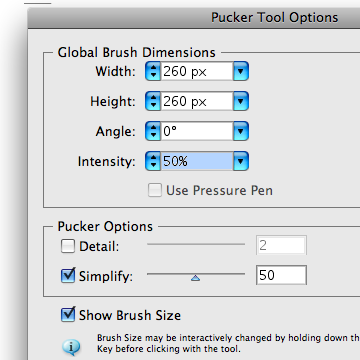Click the Width value field
The image size is (360, 360).
coord(197,71)
